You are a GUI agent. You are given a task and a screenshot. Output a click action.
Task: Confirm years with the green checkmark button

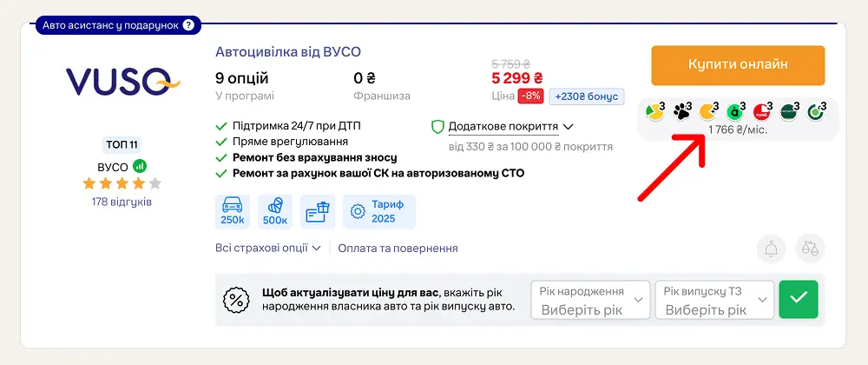coord(799,300)
